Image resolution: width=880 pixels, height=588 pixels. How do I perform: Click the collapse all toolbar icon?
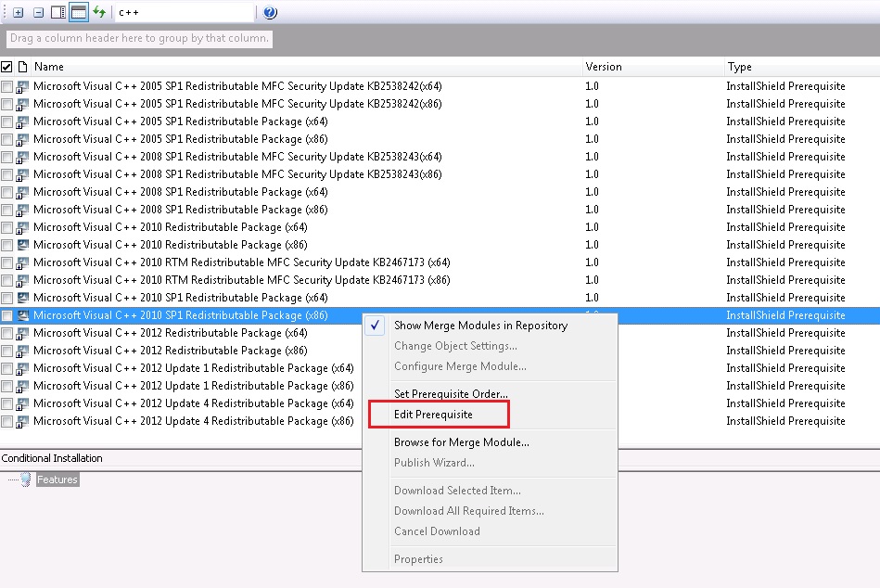(x=38, y=13)
